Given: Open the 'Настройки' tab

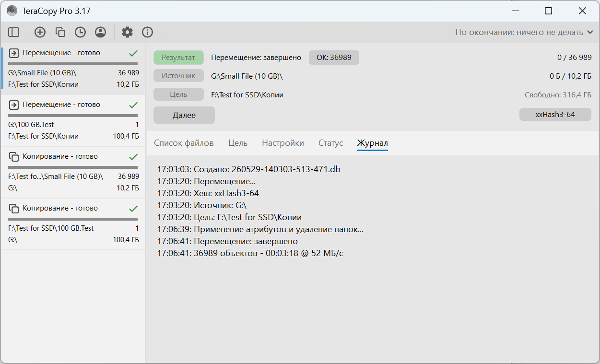Looking at the screenshot, I should pos(283,143).
